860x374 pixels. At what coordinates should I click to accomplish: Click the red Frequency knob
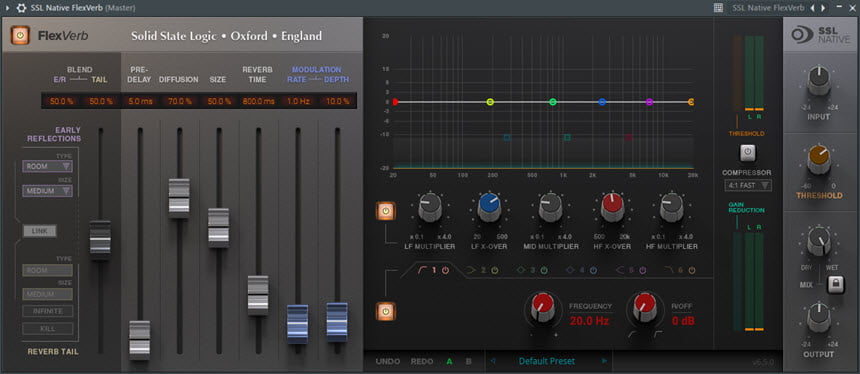coord(543,307)
